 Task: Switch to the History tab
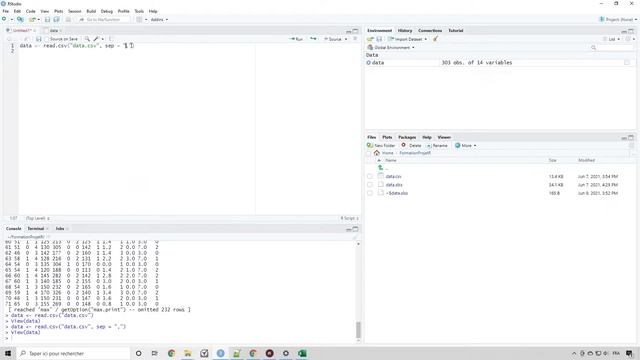(405, 31)
